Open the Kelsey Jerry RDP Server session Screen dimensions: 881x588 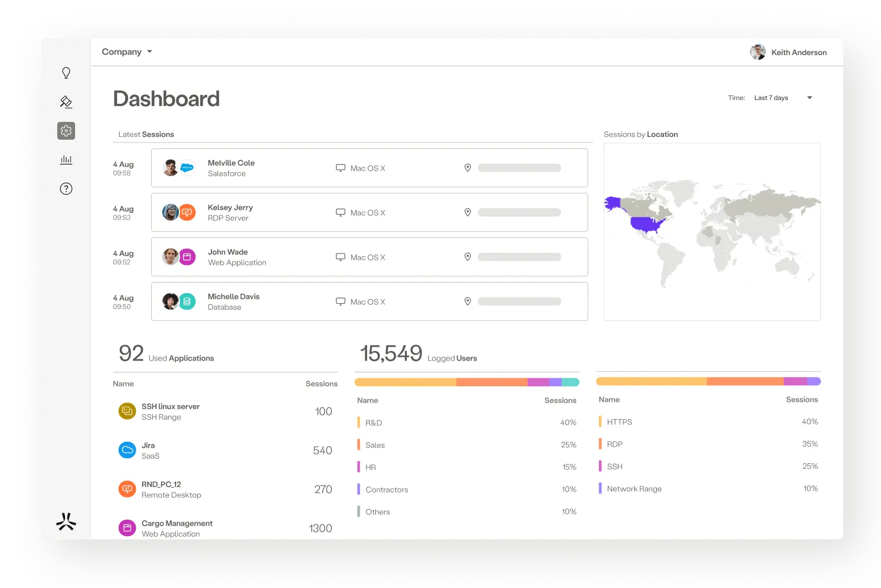[x=369, y=213]
